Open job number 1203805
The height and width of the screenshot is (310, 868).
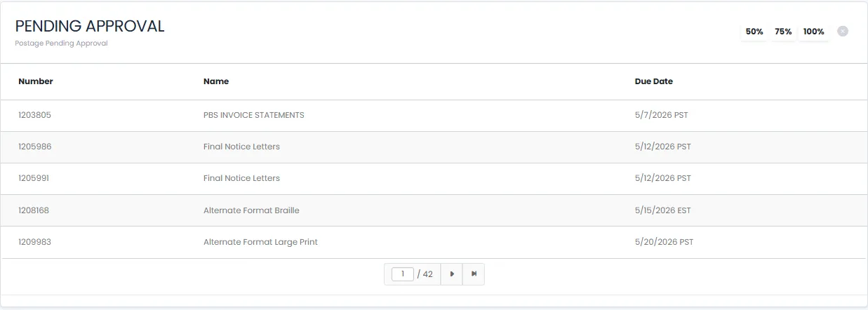click(x=34, y=115)
